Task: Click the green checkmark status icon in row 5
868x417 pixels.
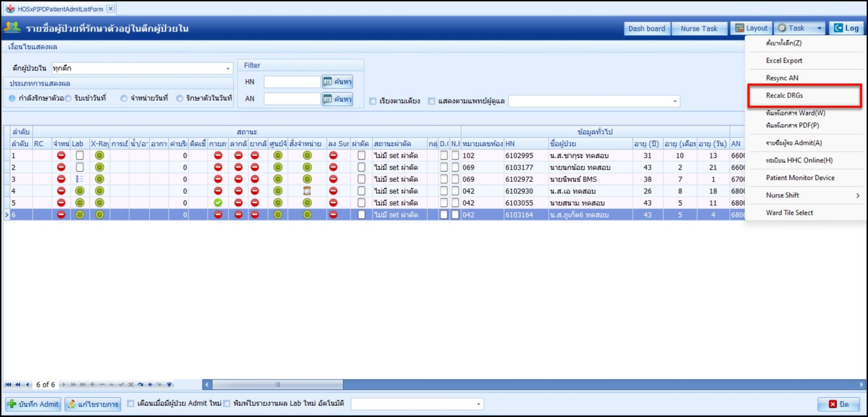Action: (218, 203)
